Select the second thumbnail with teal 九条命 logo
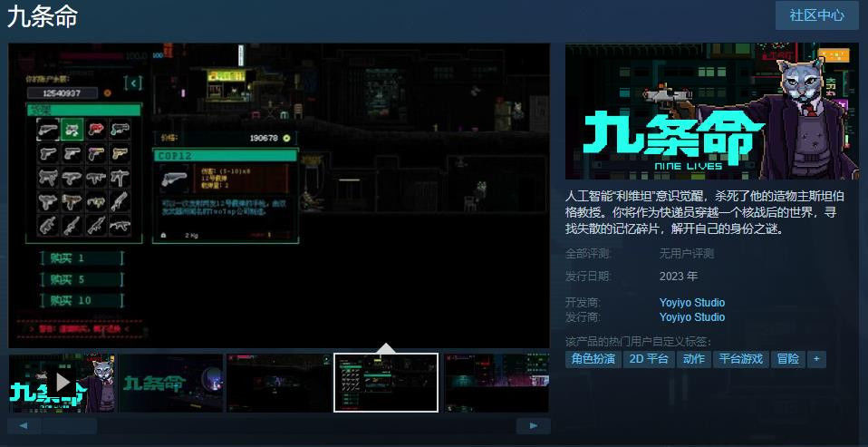Image resolution: width=868 pixels, height=447 pixels. coord(171,383)
